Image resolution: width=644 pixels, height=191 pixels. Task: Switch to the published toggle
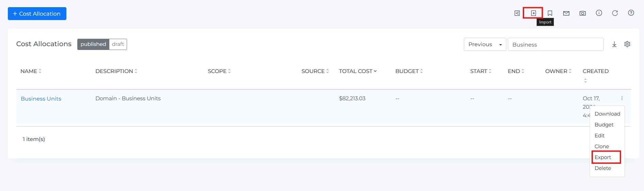point(93,44)
